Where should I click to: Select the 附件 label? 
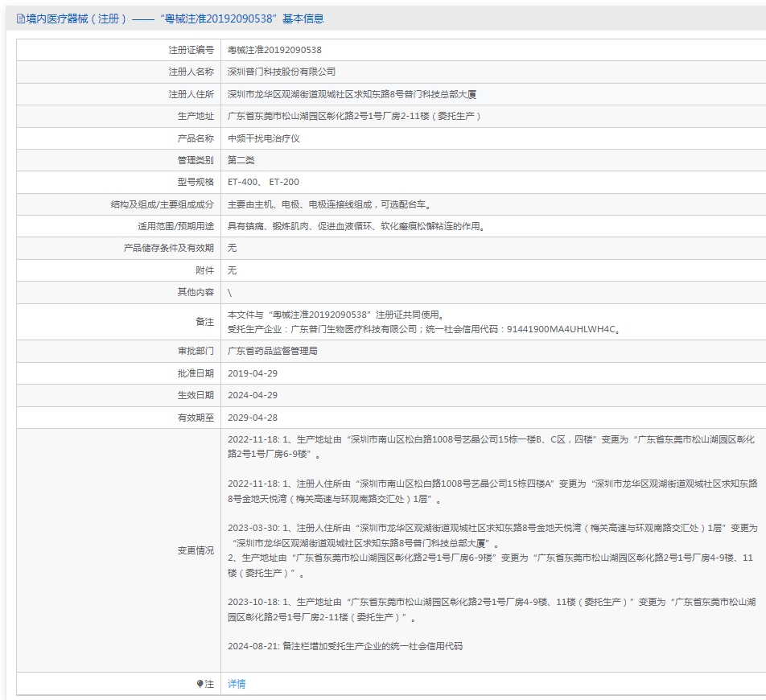(x=204, y=270)
